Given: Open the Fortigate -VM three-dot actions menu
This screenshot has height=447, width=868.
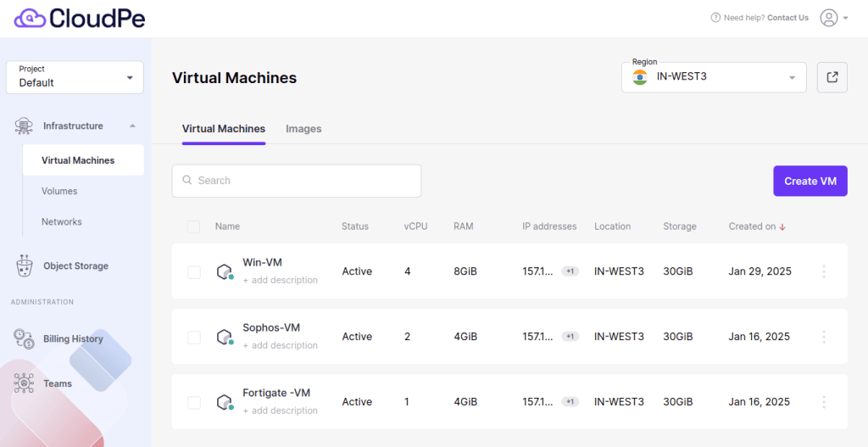Looking at the screenshot, I should [824, 402].
